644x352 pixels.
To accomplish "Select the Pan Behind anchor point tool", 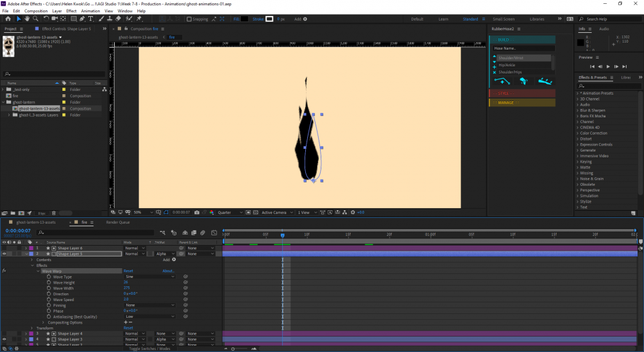I will point(63,19).
